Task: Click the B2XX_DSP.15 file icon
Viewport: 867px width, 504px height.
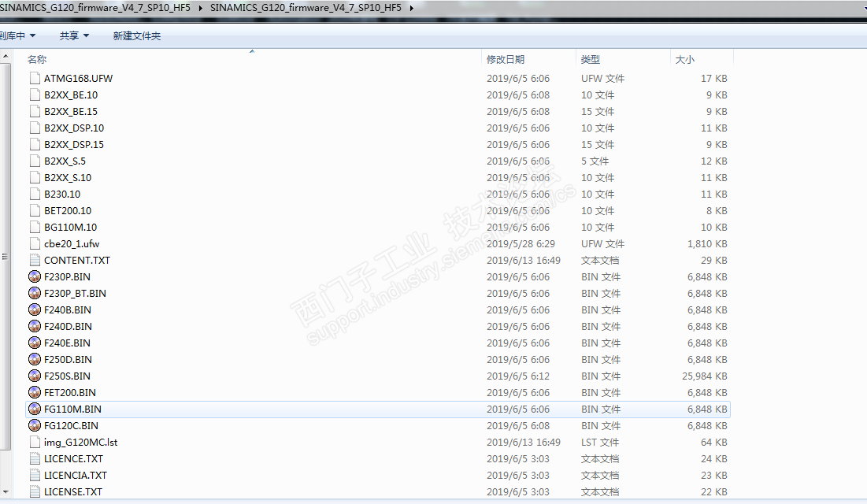Action: click(35, 144)
